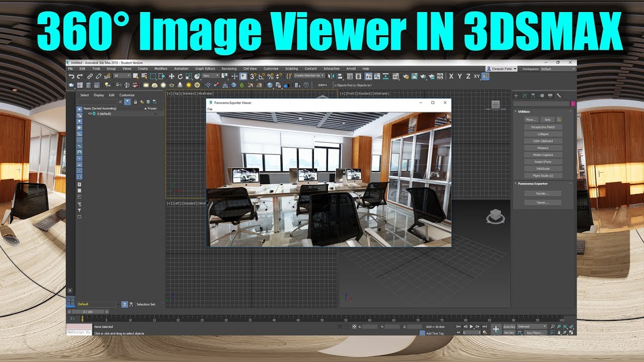644x362 pixels.
Task: Open the Create Selection Set dropdown
Action: [x=309, y=75]
